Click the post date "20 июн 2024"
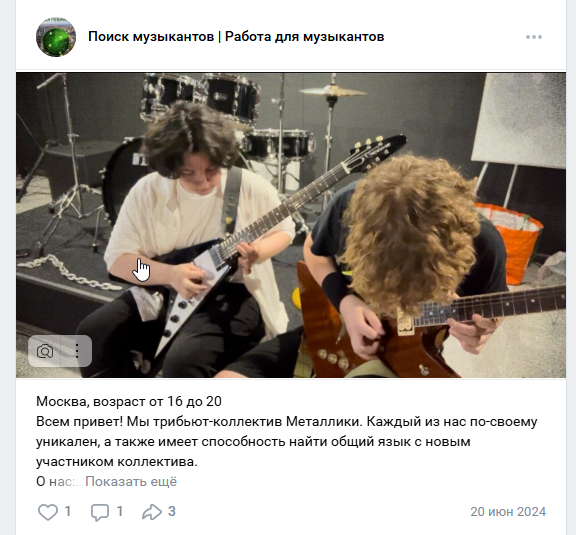This screenshot has width=576, height=535. pos(508,512)
